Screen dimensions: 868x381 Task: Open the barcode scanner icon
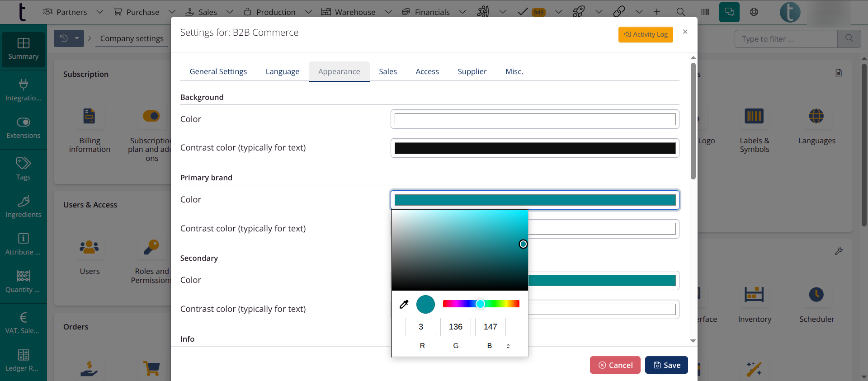click(x=705, y=12)
